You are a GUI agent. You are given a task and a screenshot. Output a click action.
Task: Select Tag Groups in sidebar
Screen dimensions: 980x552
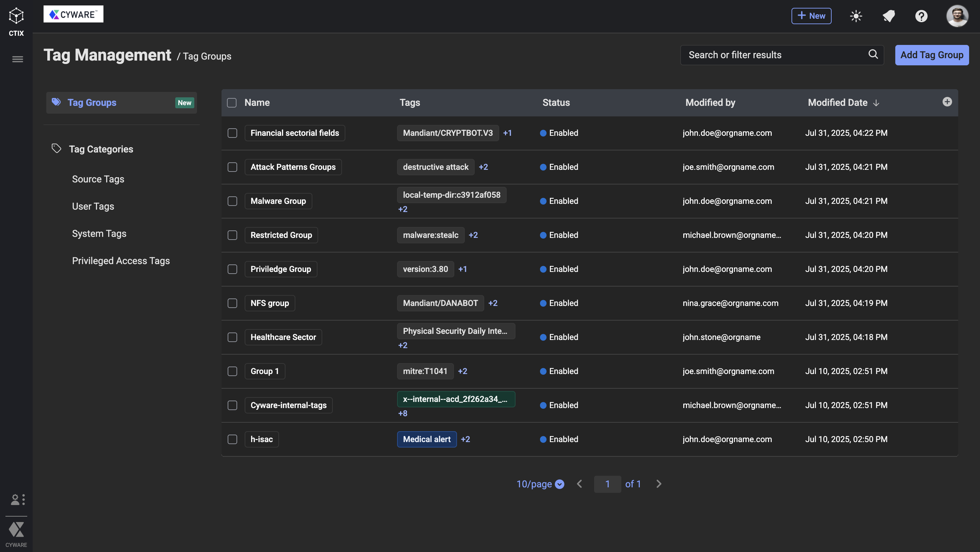click(92, 103)
